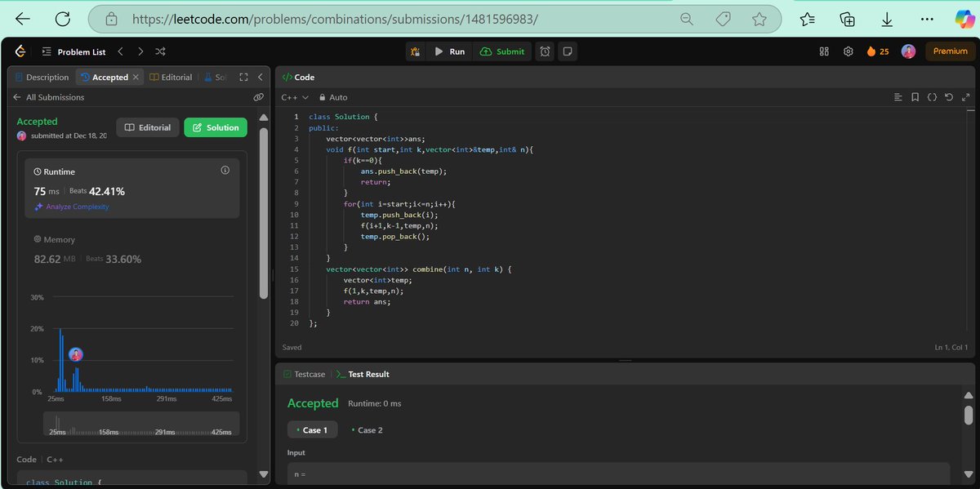The width and height of the screenshot is (980, 489).
Task: Open the notes sticky-note icon
Action: coord(568,51)
